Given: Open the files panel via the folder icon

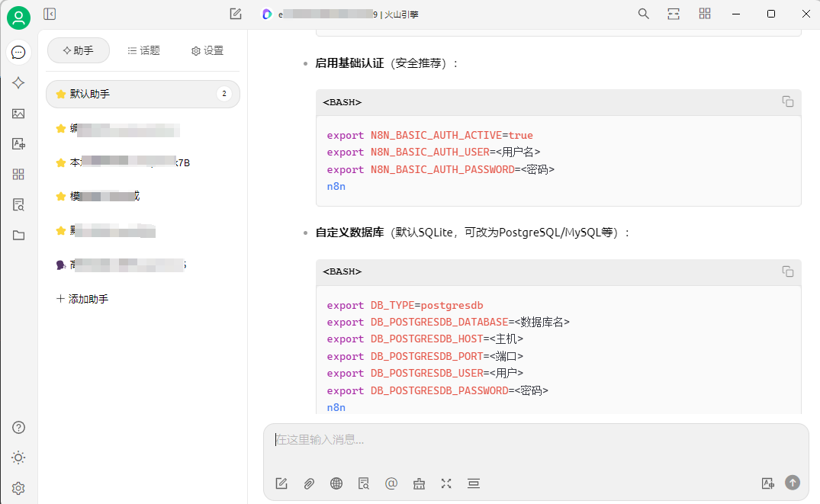Looking at the screenshot, I should (18, 235).
